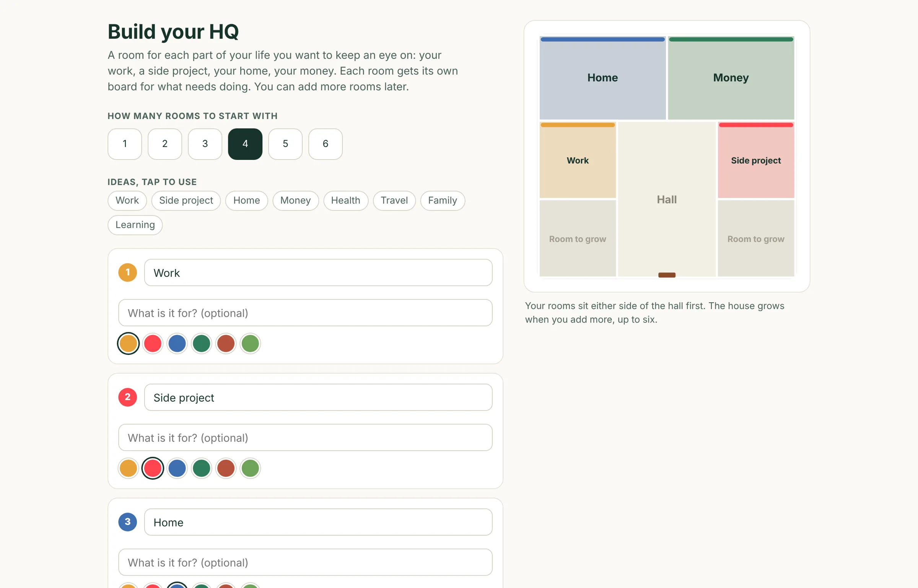Tap the Learning idea chip
This screenshot has height=588, width=918.
pos(135,225)
